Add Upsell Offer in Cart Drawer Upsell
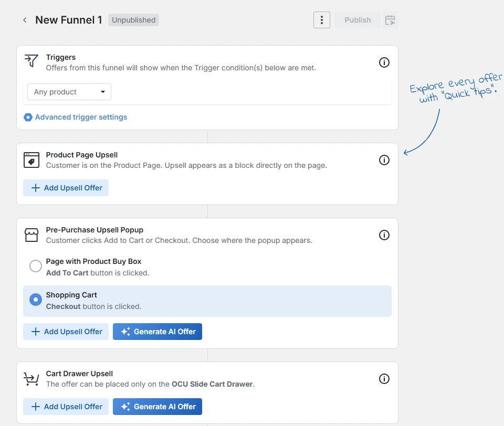Image resolution: width=504 pixels, height=426 pixels. click(x=66, y=407)
